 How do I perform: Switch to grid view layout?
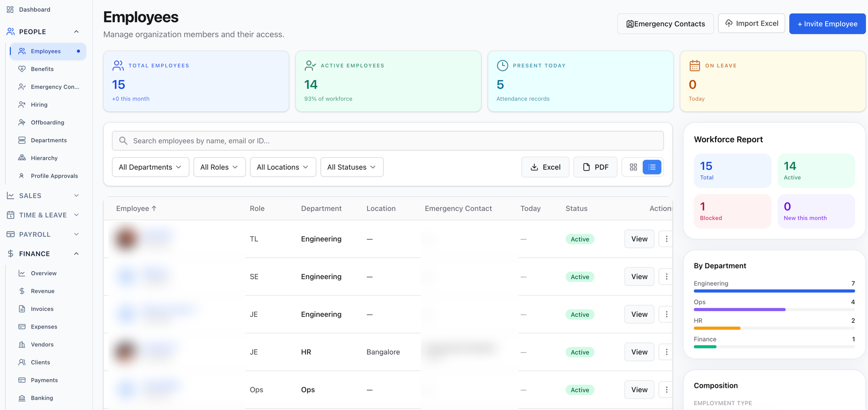click(633, 167)
